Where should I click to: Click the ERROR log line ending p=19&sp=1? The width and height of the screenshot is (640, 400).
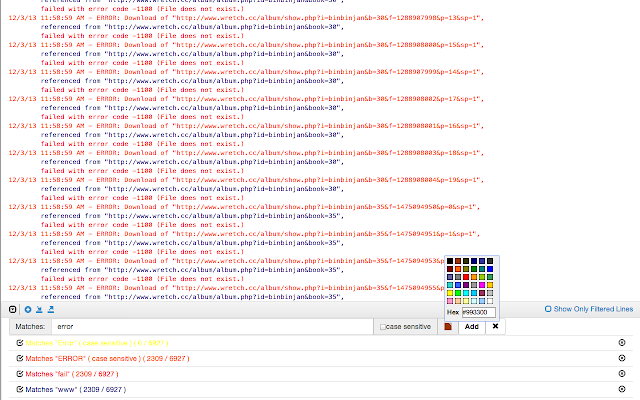pyautogui.click(x=246, y=180)
